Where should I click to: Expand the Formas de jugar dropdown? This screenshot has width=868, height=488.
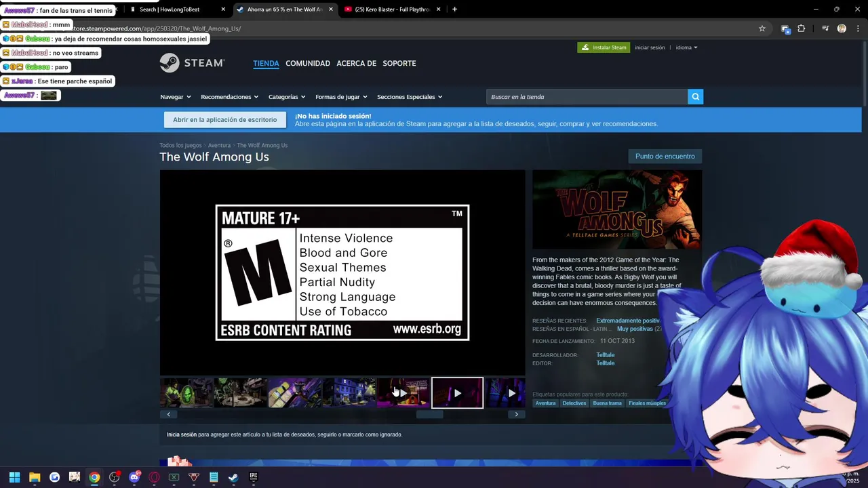coord(341,97)
